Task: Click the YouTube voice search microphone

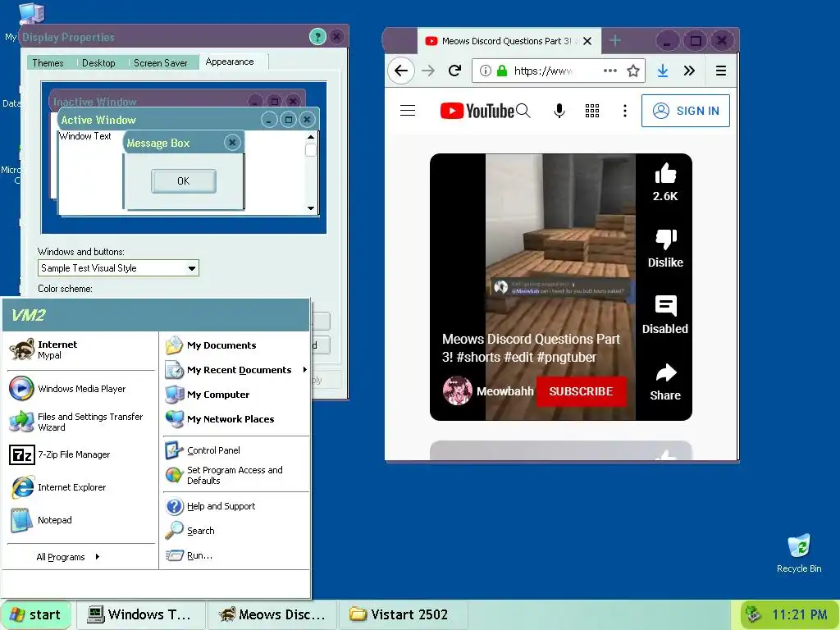Action: tap(559, 111)
